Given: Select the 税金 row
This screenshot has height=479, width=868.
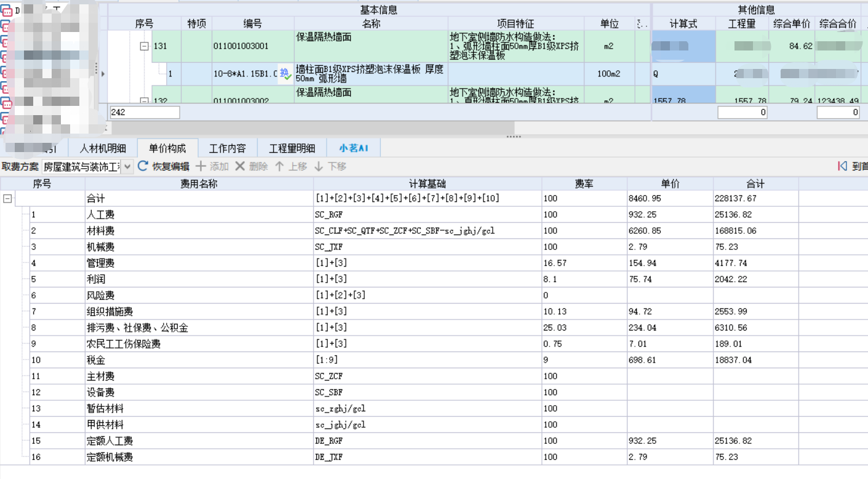Looking at the screenshot, I should point(434,360).
